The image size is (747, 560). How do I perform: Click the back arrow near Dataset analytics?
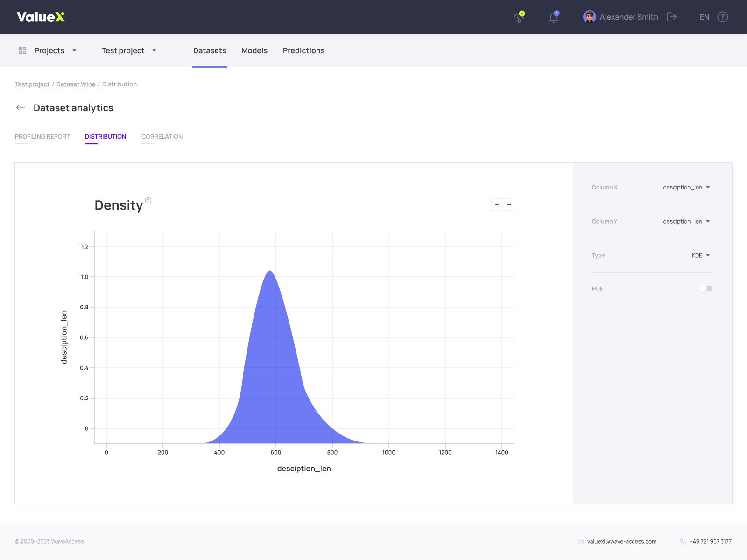tap(21, 107)
